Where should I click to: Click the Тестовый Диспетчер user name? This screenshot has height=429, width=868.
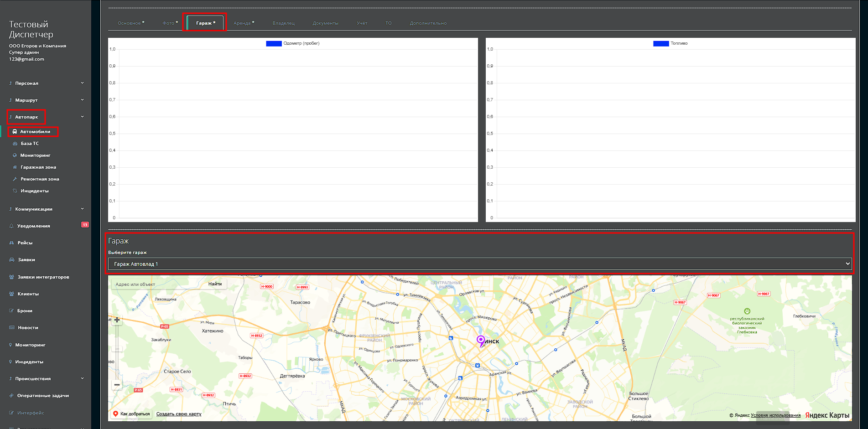[31, 29]
